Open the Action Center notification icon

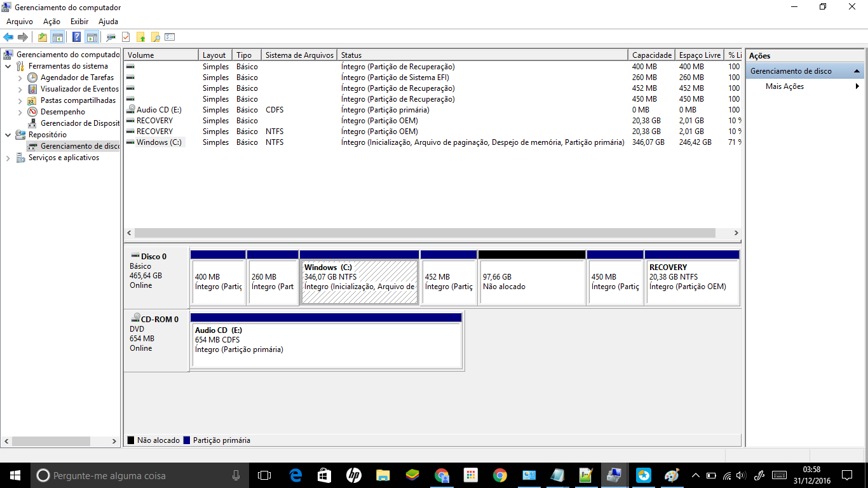pyautogui.click(x=846, y=475)
